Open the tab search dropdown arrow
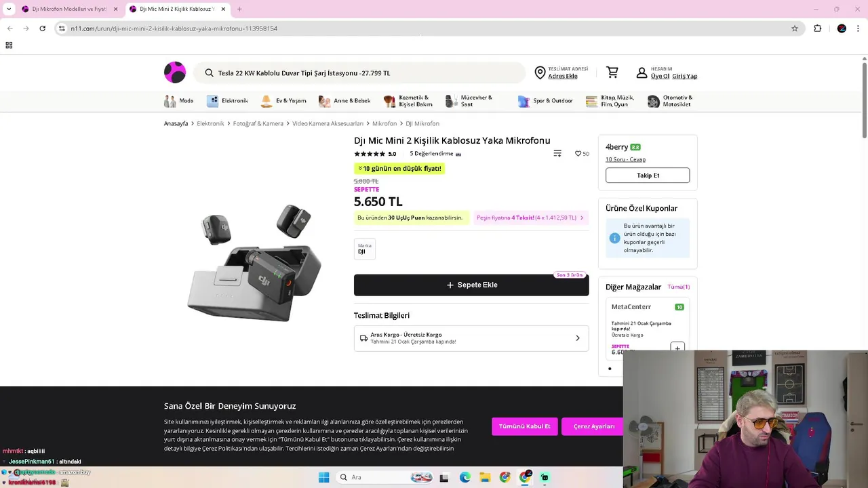Image resolution: width=868 pixels, height=488 pixels. tap(9, 9)
